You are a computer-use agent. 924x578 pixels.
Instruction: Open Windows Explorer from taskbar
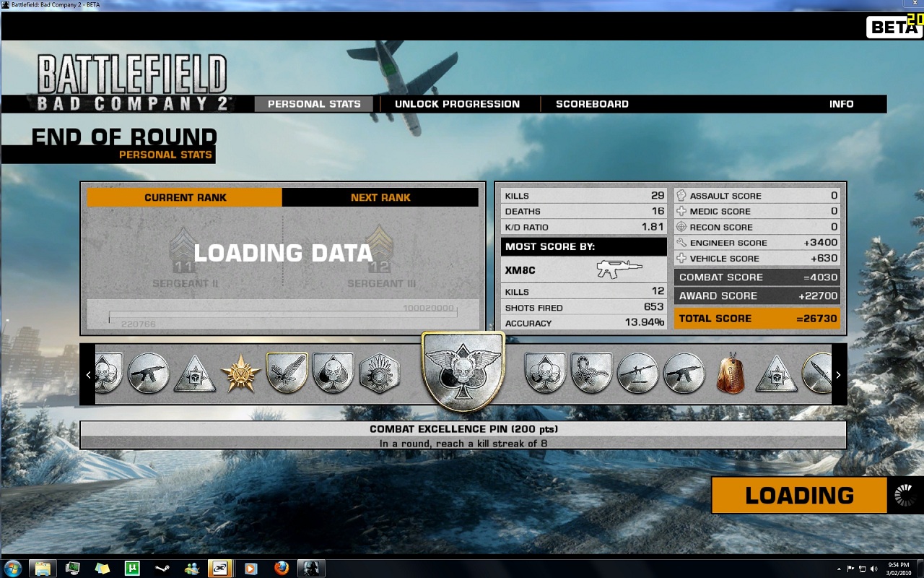pos(43,568)
